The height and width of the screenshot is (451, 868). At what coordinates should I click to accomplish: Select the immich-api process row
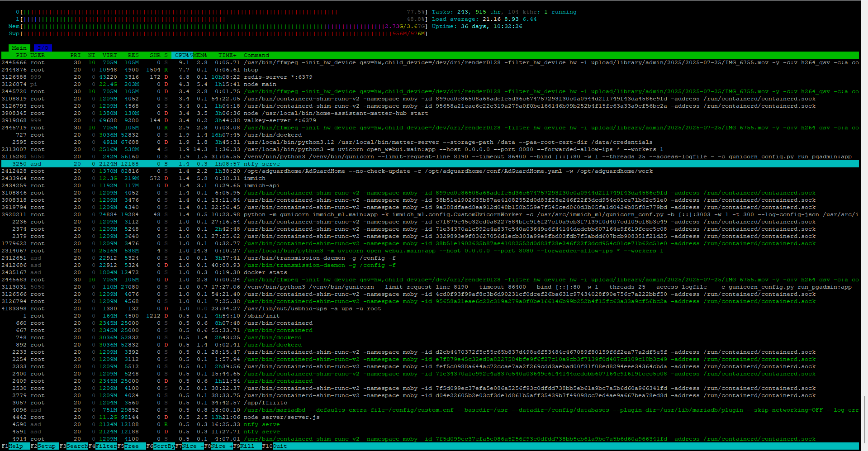click(x=430, y=185)
